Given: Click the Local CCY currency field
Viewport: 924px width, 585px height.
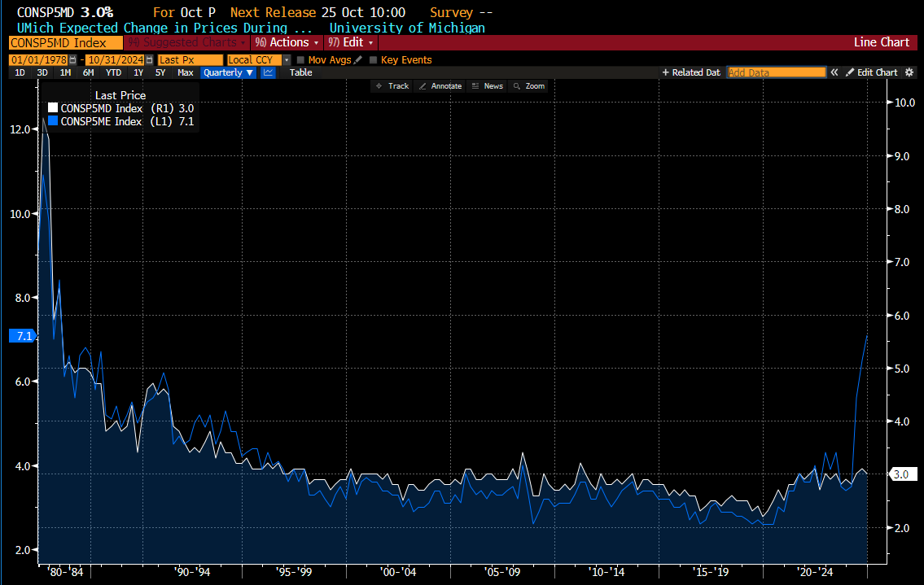Looking at the screenshot, I should (x=255, y=60).
